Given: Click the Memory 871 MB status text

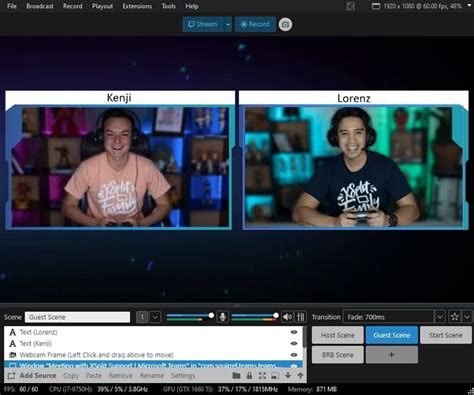Looking at the screenshot, I should [x=312, y=389].
